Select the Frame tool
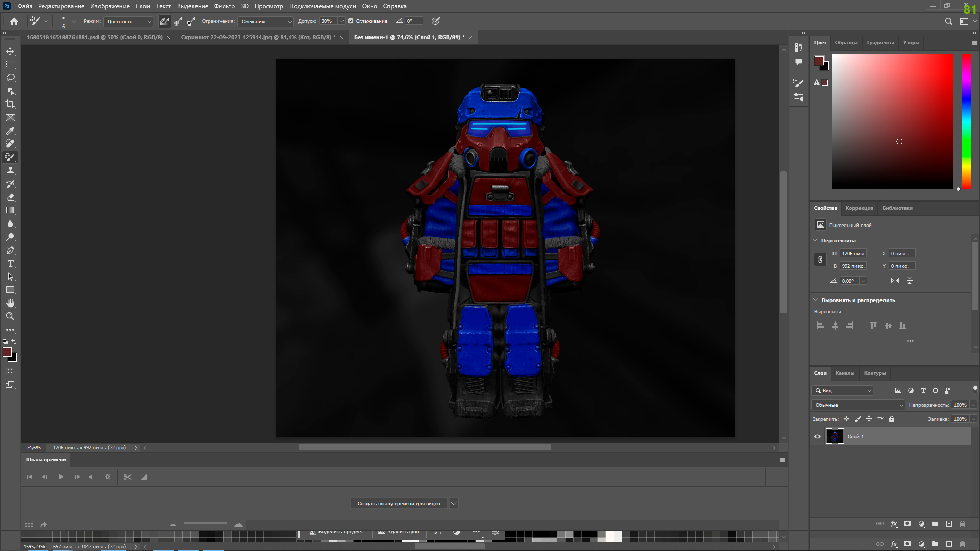This screenshot has height=551, width=980. coord(10,117)
